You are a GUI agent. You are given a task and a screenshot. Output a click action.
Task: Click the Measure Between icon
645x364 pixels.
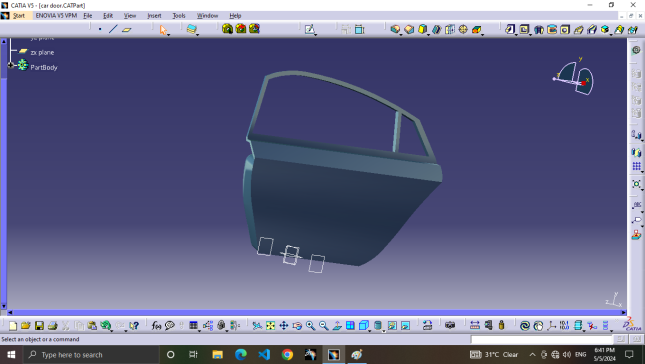click(x=475, y=325)
